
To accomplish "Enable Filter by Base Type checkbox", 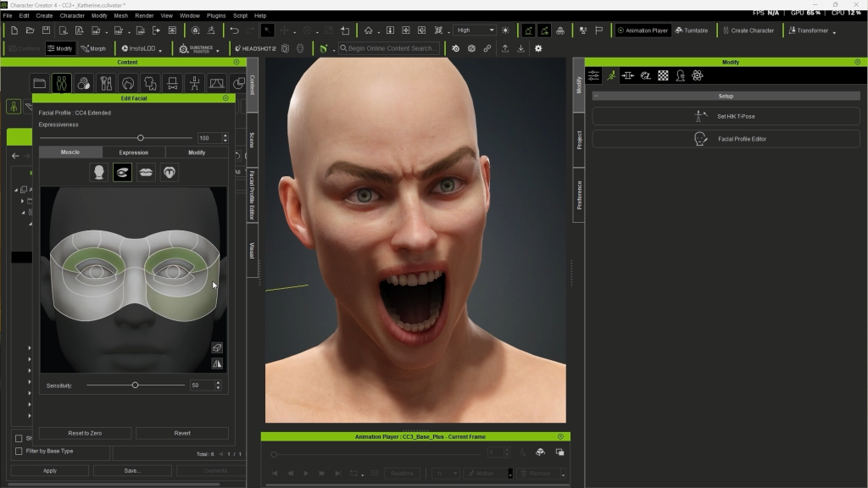I will coord(19,451).
